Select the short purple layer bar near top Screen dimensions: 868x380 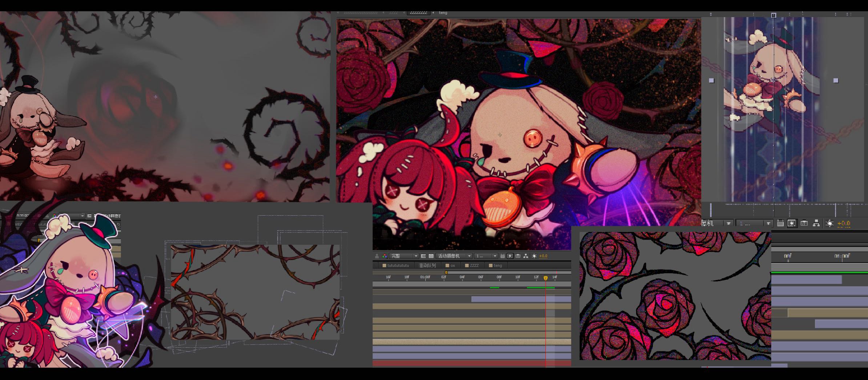pyautogui.click(x=521, y=299)
